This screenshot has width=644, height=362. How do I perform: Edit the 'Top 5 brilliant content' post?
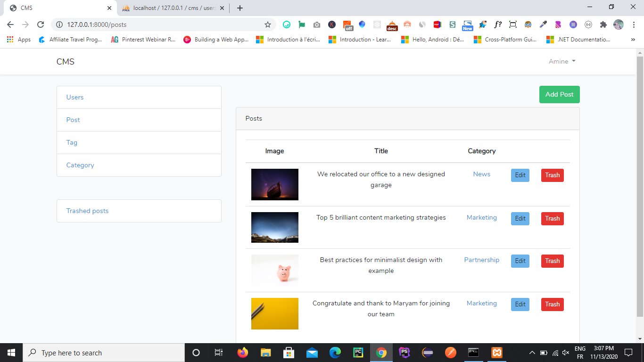[520, 218]
